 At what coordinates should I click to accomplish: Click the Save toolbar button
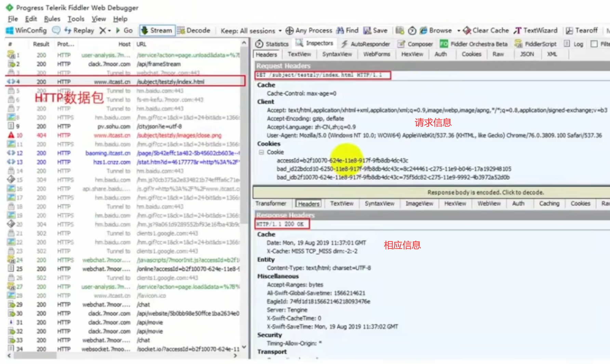(375, 30)
